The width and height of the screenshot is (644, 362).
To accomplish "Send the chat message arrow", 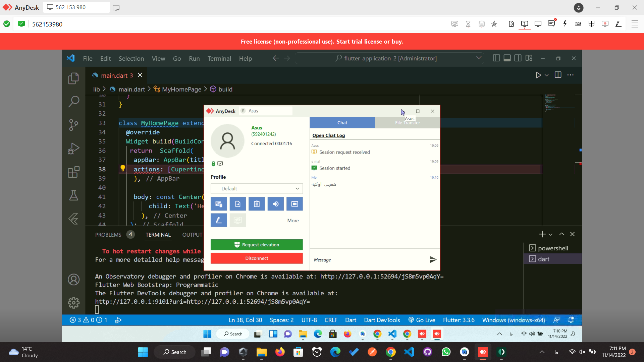I will 433,259.
